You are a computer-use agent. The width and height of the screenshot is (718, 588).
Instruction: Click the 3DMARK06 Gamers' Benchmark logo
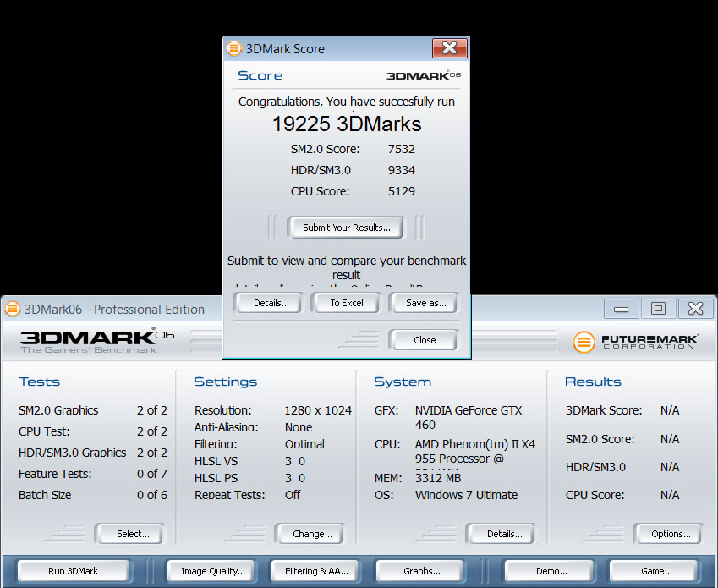[96, 341]
